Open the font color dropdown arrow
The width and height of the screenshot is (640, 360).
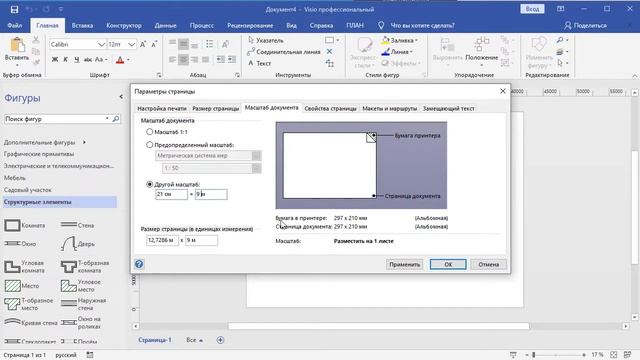pos(128,60)
